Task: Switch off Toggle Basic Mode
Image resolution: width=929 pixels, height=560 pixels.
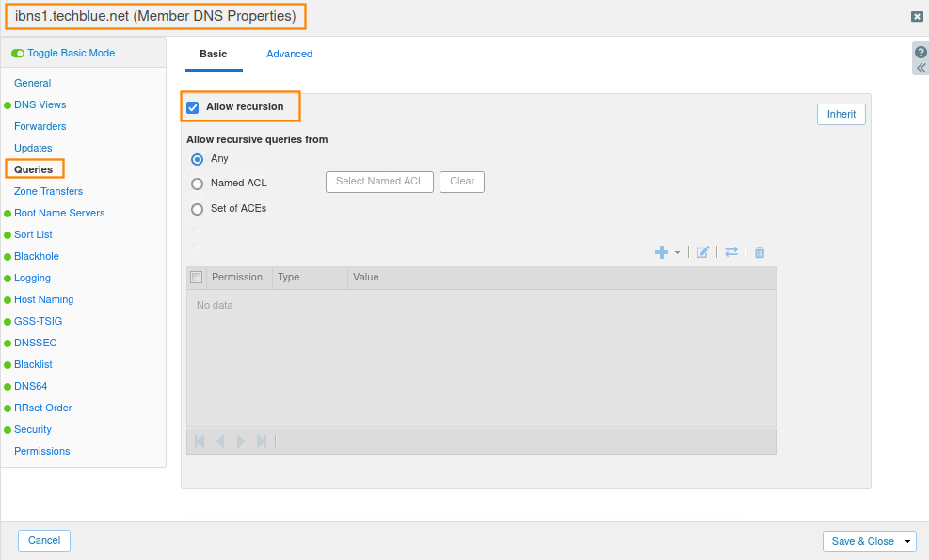Action: [x=18, y=54]
